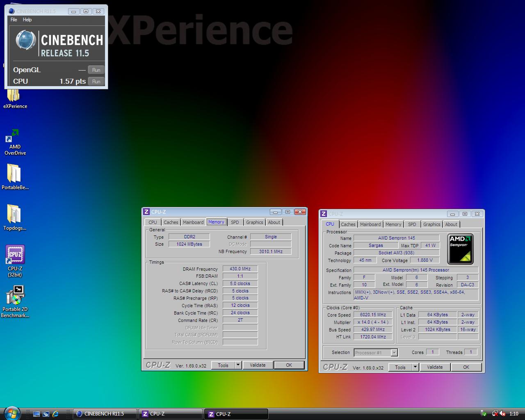The width and height of the screenshot is (525, 420).
Task: Click the CPU-Z icon in Memory window title bar
Action: click(146, 212)
